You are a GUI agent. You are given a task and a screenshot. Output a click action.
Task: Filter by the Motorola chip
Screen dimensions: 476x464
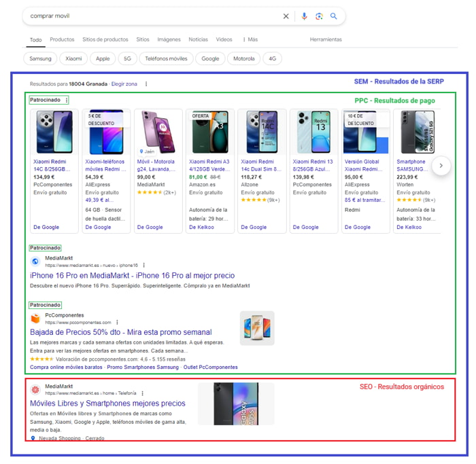click(243, 58)
